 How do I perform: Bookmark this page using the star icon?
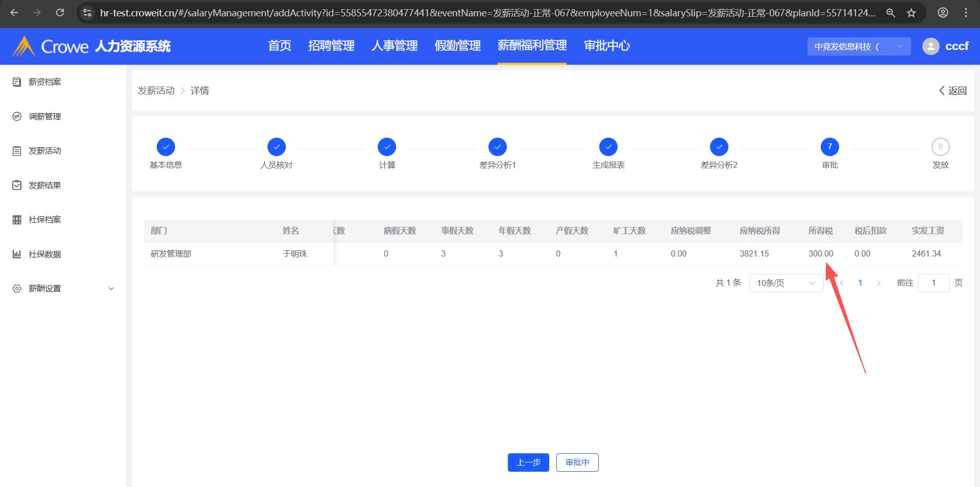pyautogui.click(x=911, y=13)
